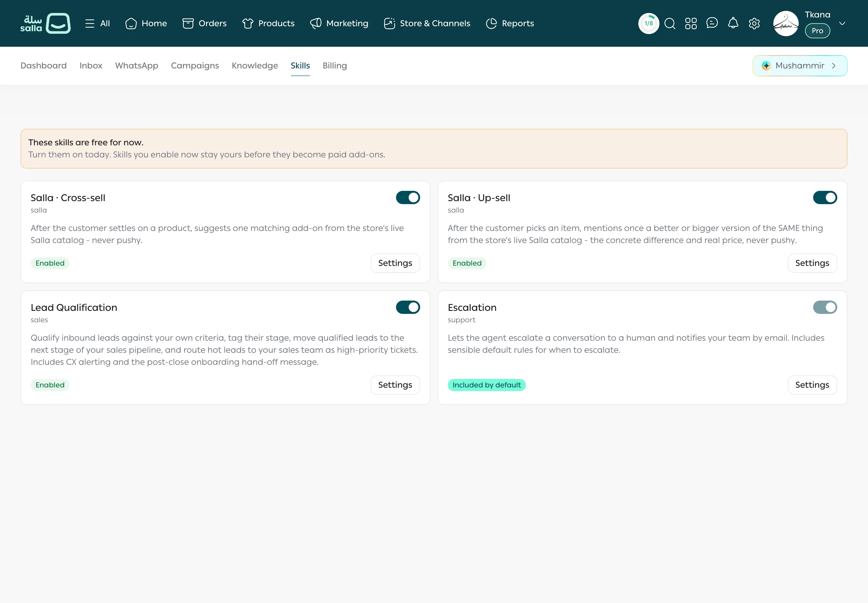Switch to the Dashboard tab

pyautogui.click(x=43, y=66)
